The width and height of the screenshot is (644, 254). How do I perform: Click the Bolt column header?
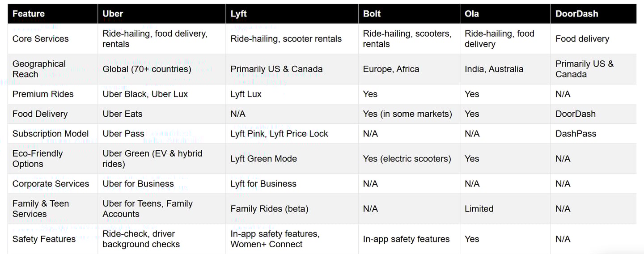(409, 14)
